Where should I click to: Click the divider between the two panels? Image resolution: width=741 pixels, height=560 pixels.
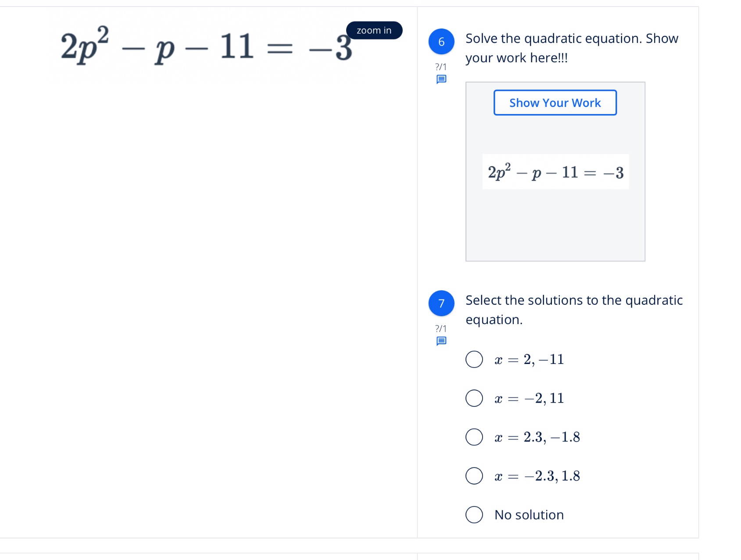pyautogui.click(x=416, y=263)
